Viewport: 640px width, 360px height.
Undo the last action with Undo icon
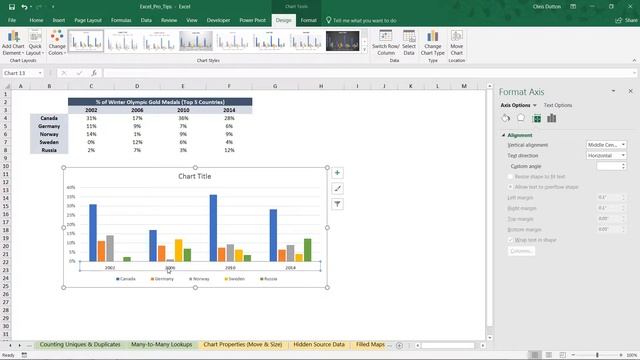(x=24, y=7)
